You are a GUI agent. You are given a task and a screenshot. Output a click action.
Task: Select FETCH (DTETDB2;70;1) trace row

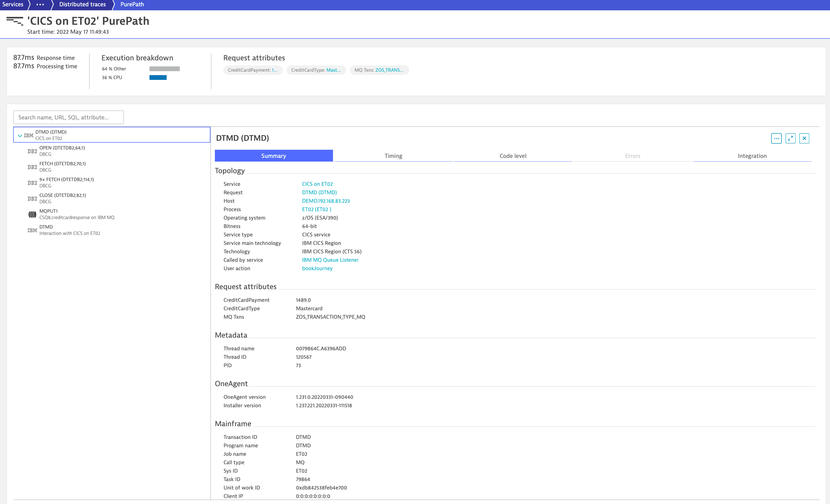click(x=112, y=167)
